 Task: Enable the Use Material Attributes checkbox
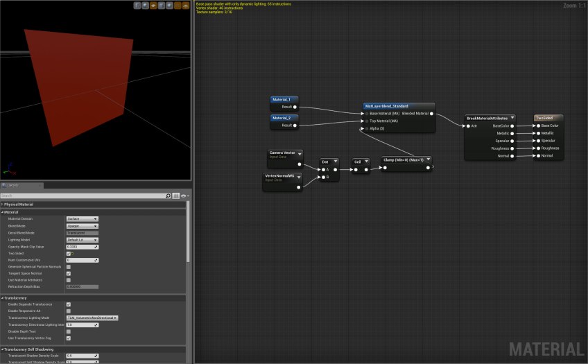[69, 279]
